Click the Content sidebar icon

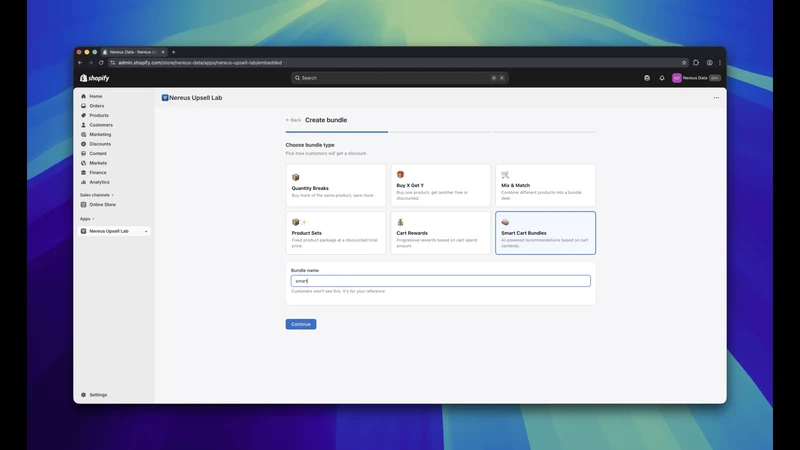point(84,154)
